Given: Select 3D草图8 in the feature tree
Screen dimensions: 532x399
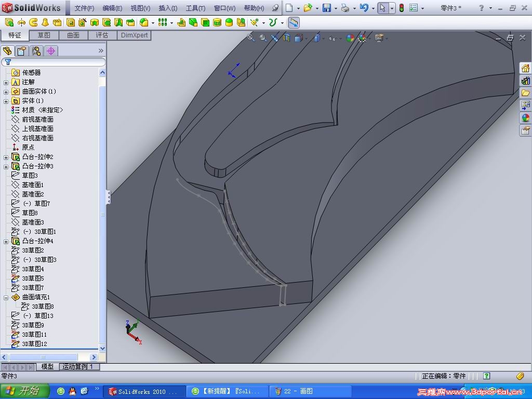Looking at the screenshot, I should (x=37, y=307).
